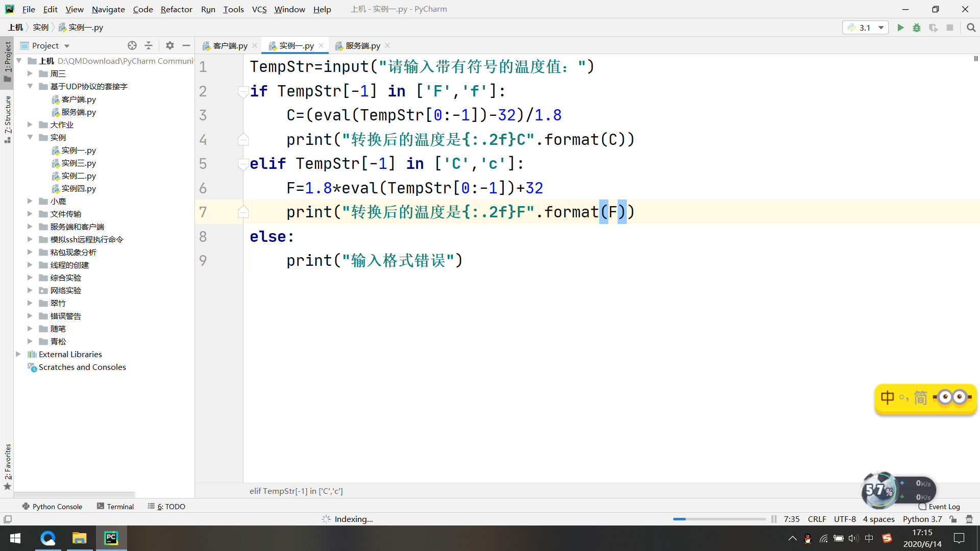Image resolution: width=980 pixels, height=551 pixels.
Task: Click the stop run square icon
Action: [950, 28]
